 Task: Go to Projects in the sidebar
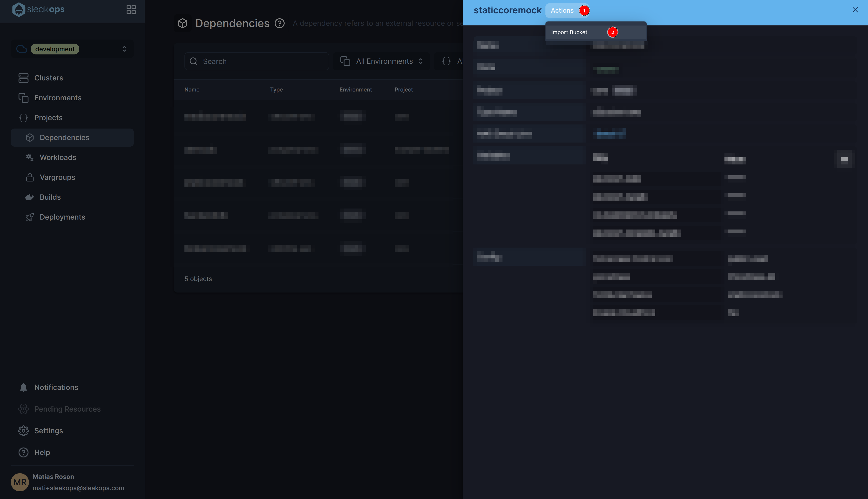click(48, 117)
